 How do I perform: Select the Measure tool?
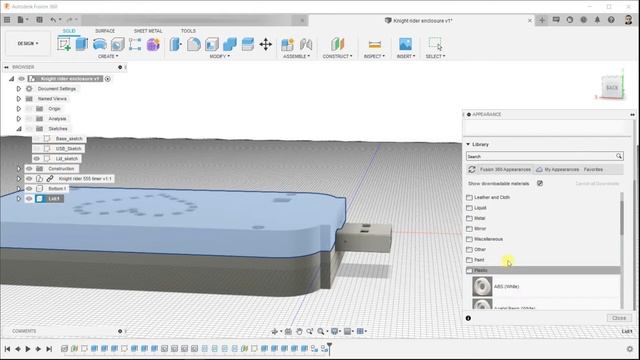point(374,44)
